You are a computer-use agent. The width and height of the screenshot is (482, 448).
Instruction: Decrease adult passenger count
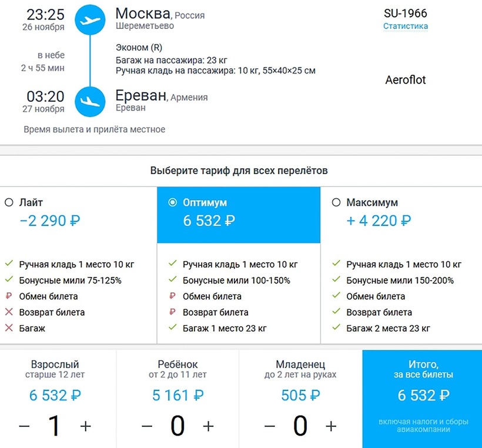click(24, 426)
